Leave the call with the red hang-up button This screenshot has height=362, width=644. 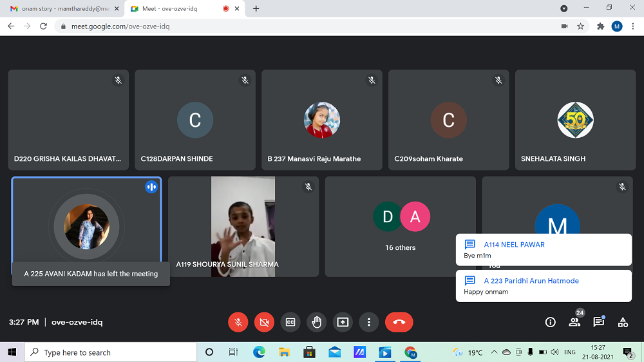[399, 322]
